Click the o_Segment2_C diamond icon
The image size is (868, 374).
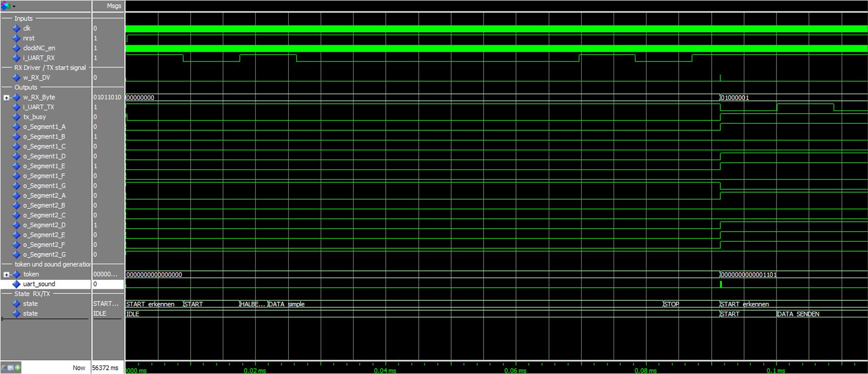coord(17,215)
